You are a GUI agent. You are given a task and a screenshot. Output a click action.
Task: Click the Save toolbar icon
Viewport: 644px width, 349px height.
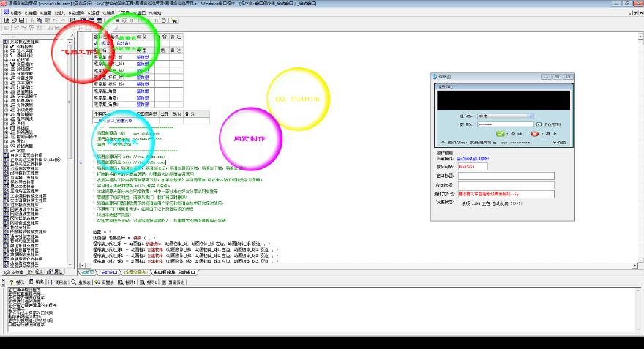pos(21,20)
